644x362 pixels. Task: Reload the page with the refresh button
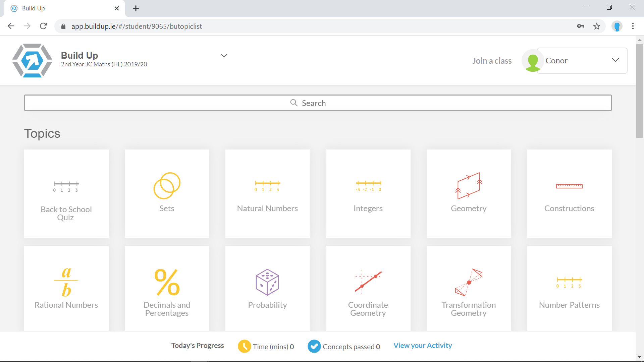(x=43, y=26)
